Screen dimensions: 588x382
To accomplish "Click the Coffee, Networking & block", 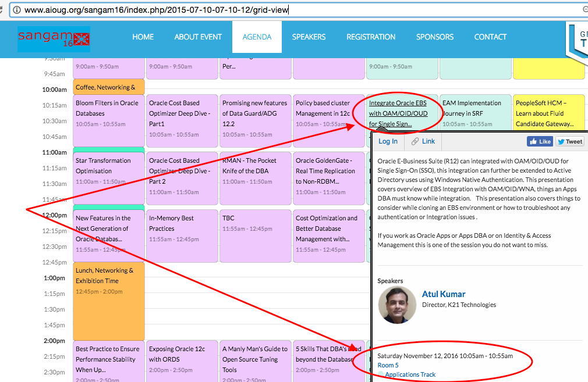I will [109, 87].
